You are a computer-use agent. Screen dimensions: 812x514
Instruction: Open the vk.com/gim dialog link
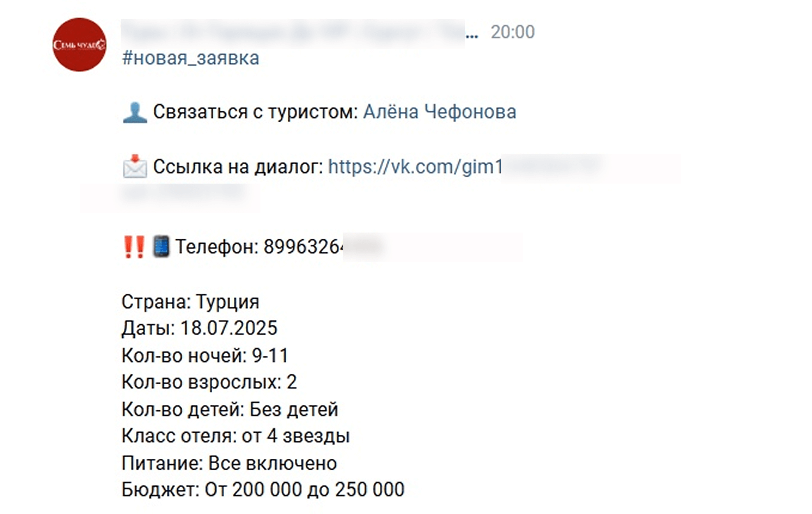point(415,167)
